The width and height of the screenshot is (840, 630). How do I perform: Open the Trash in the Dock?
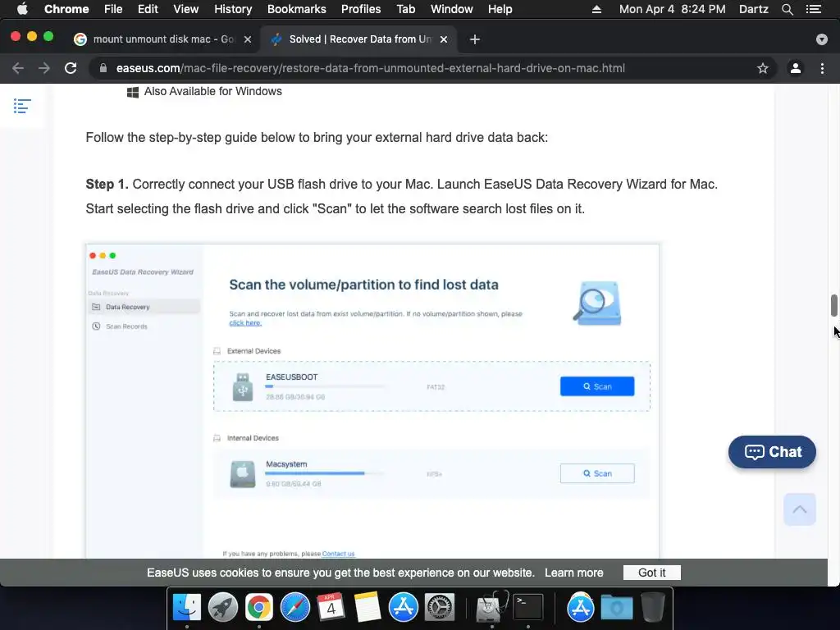click(652, 607)
